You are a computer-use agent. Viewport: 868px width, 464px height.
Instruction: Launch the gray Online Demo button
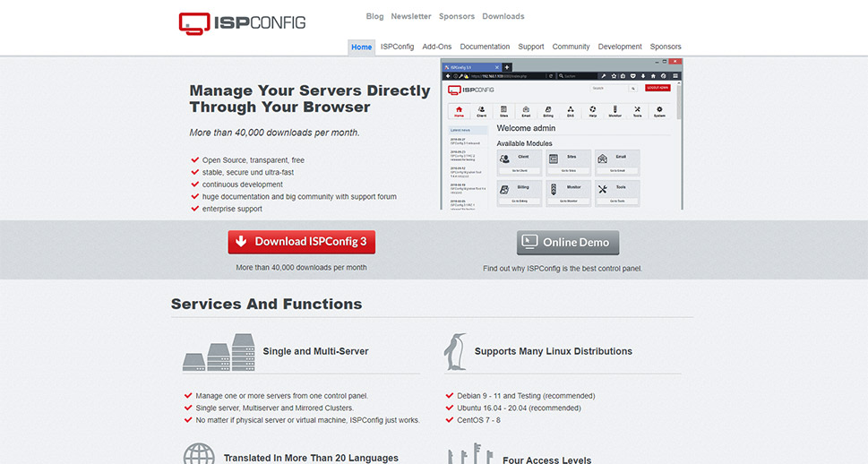click(x=568, y=243)
